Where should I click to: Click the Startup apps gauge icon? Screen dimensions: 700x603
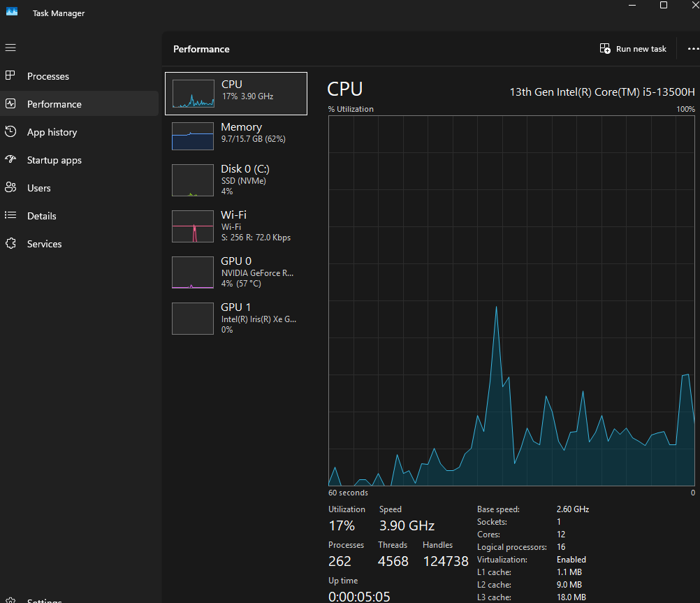10,159
